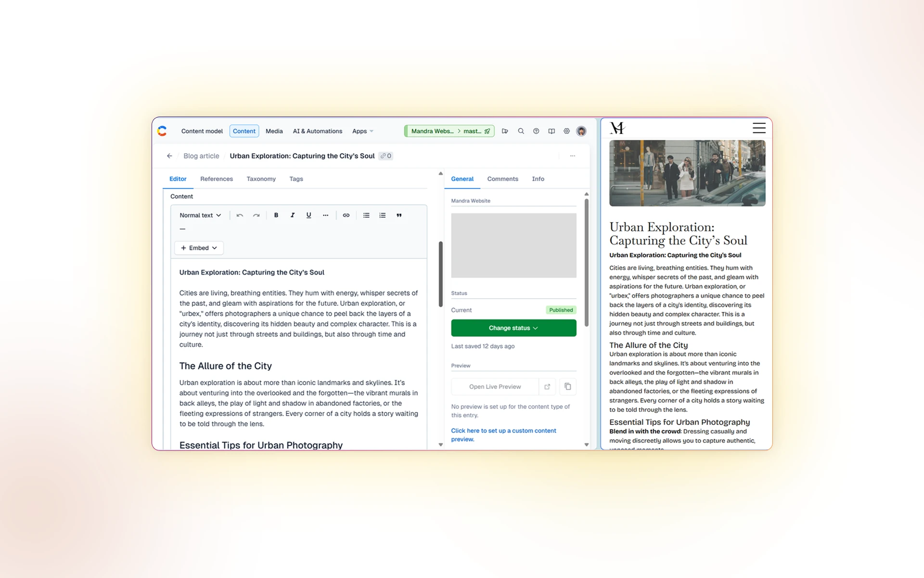Create a numbered list
The width and height of the screenshot is (924, 578).
383,215
